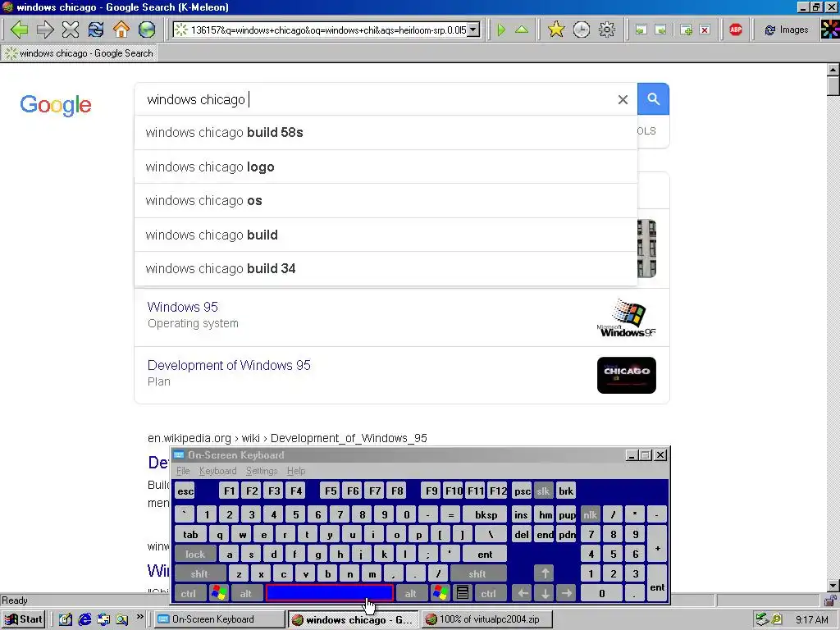Reload the page using the refresh icon
Image resolution: width=840 pixels, height=630 pixels.
tap(96, 30)
